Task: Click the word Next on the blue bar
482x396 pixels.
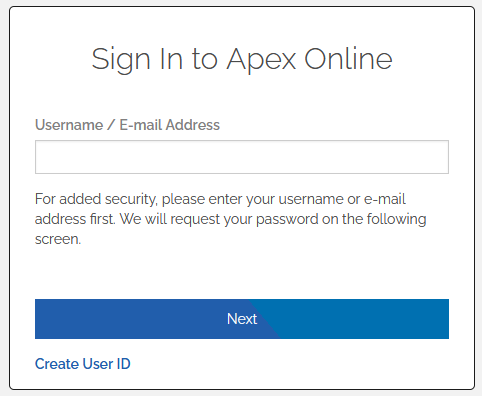Action: click(242, 319)
